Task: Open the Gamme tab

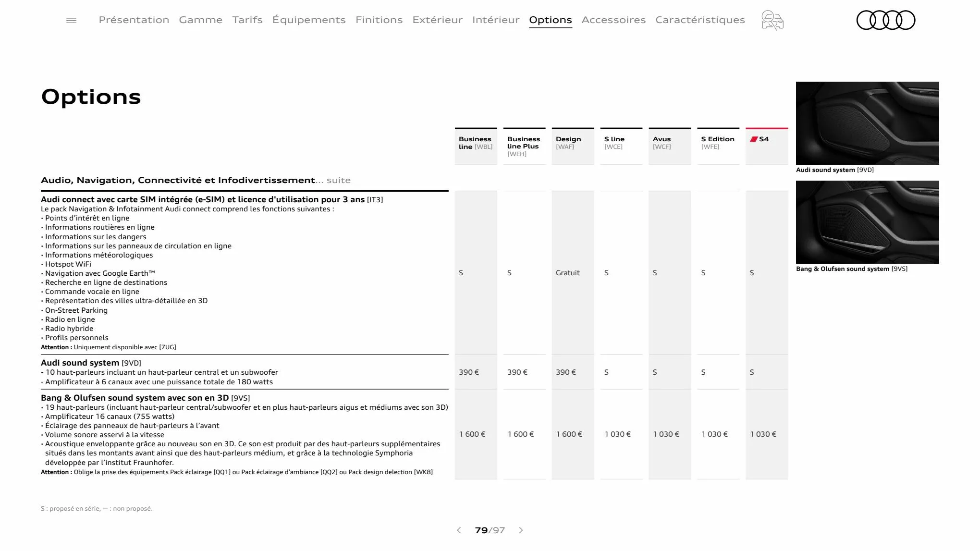Action: click(201, 20)
